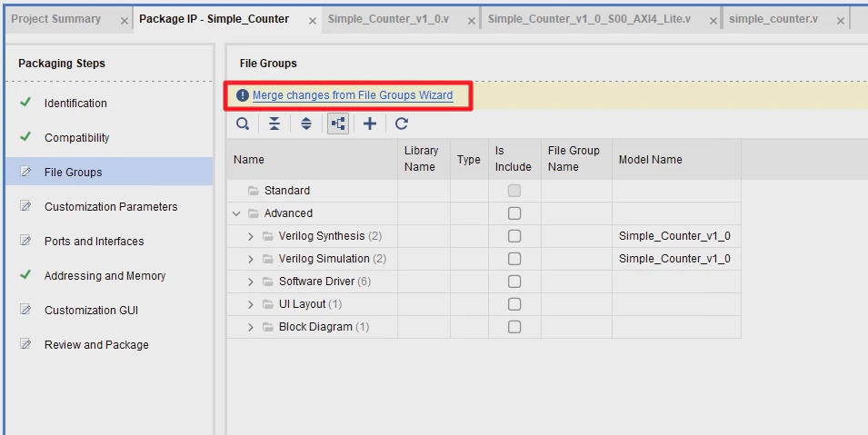Screen dimensions: 868x435
Task: Select Model Name cell for Verilog Simulation
Action: coord(676,259)
